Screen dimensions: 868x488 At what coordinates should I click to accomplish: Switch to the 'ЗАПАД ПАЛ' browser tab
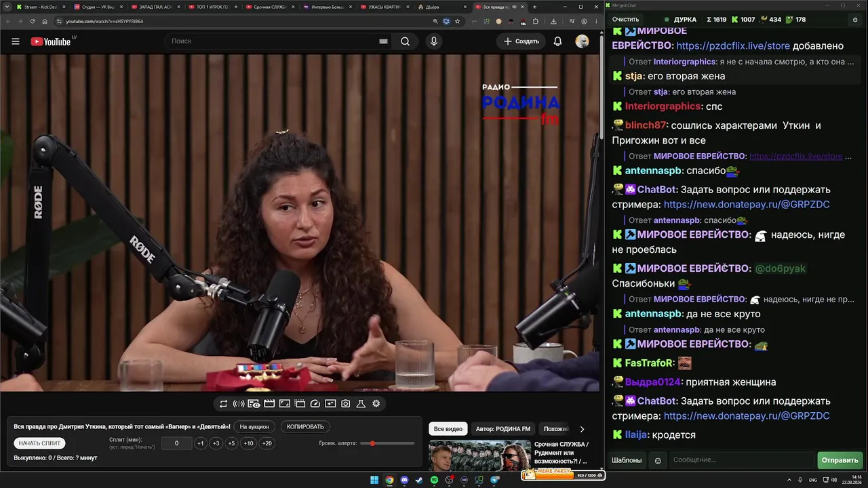[x=155, y=7]
